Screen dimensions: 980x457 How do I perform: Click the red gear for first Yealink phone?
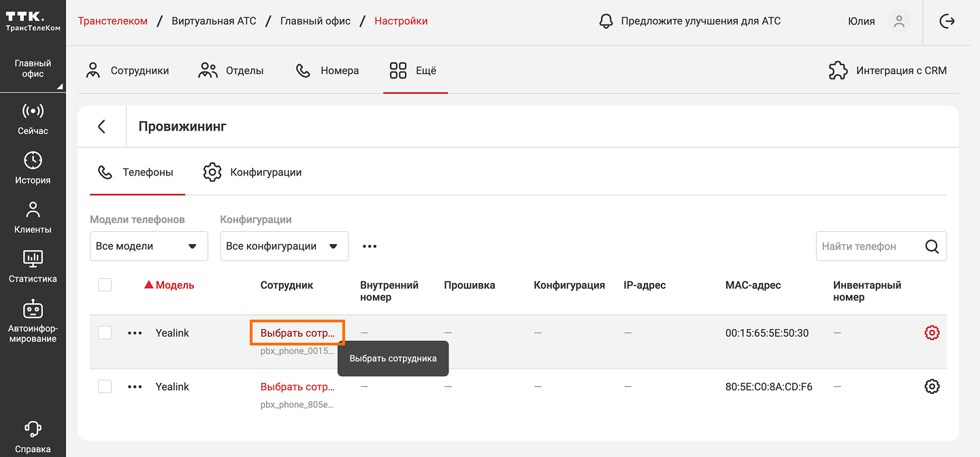point(932,333)
